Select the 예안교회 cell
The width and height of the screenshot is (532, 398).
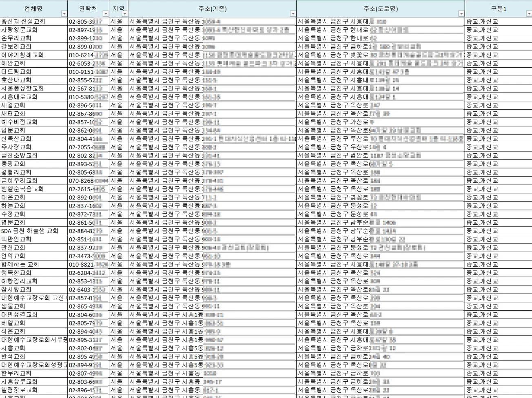point(34,63)
